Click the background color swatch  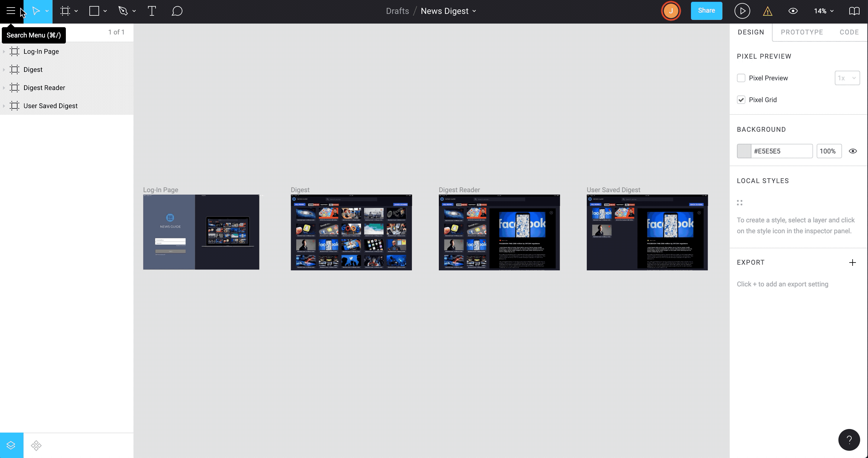pyautogui.click(x=744, y=151)
